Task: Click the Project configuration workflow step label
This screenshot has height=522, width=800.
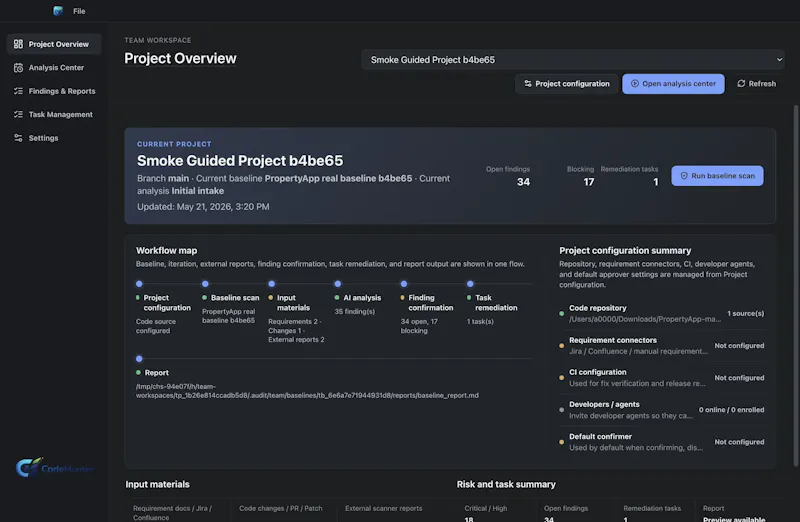Action: click(x=167, y=303)
